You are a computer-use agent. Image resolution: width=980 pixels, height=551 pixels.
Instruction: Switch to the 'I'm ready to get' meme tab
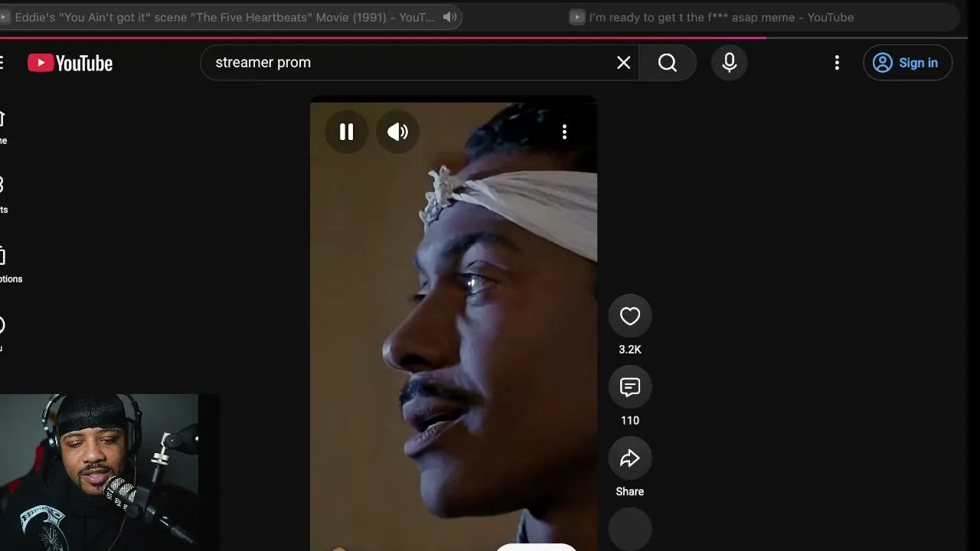712,17
